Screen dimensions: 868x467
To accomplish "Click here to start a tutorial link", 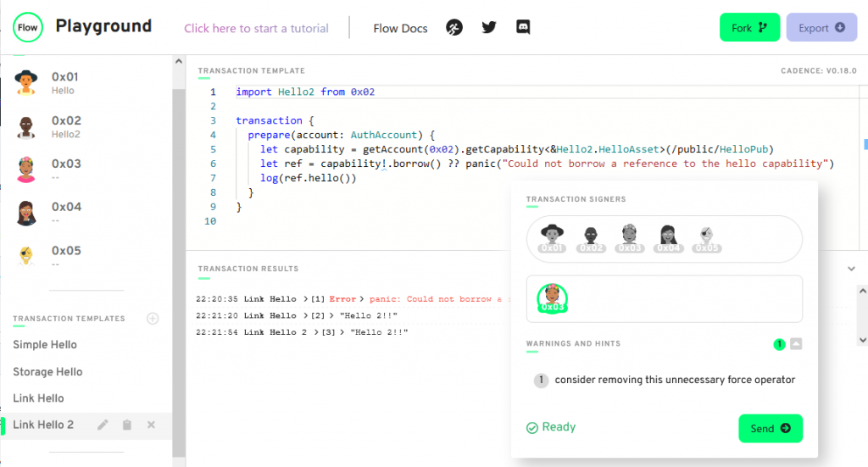I will tap(256, 28).
